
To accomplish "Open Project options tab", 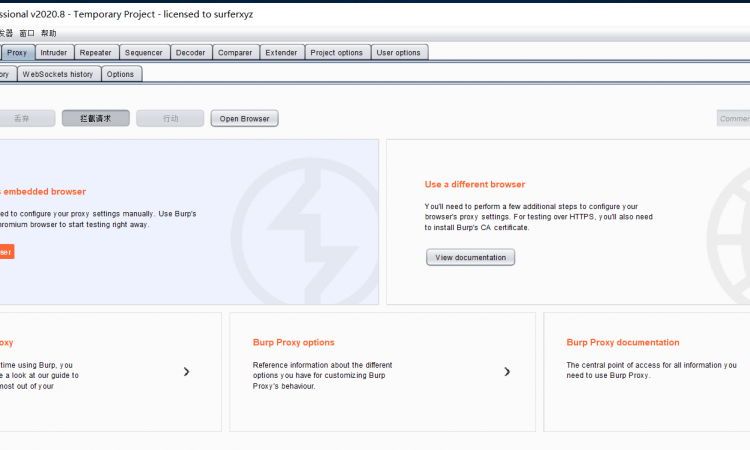I will (337, 53).
